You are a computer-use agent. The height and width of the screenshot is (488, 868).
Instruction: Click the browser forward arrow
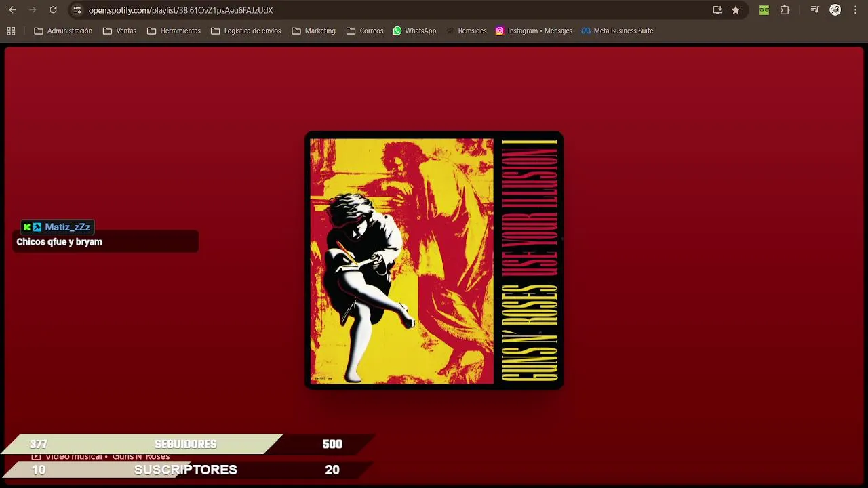pos(33,10)
